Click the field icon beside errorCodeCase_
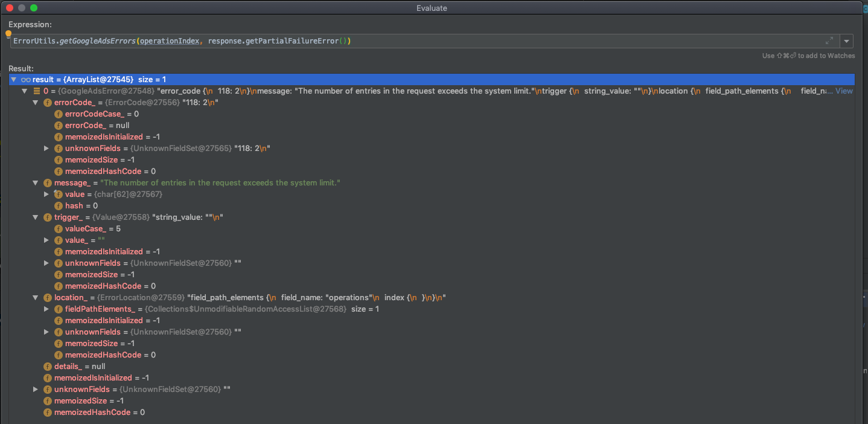 [x=59, y=114]
